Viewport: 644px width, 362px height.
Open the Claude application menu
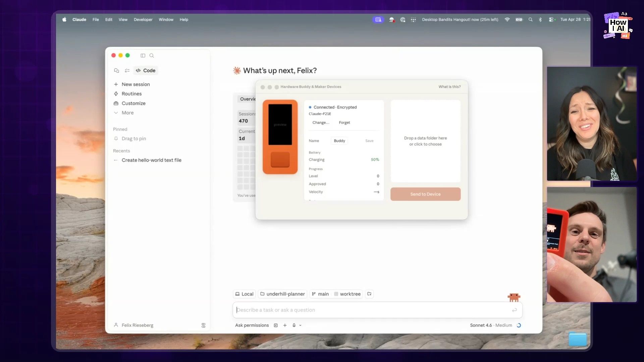(x=79, y=19)
